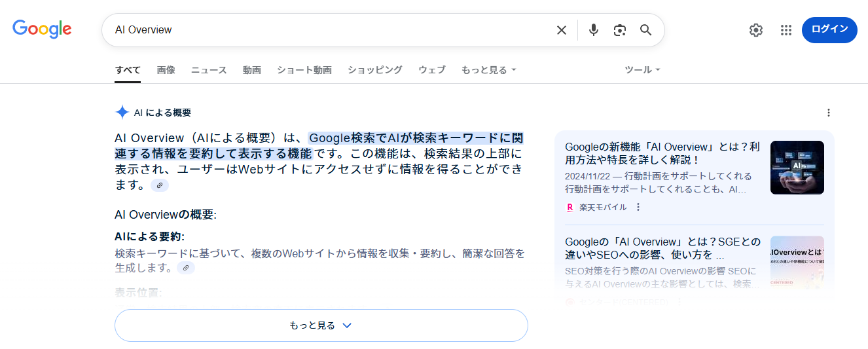Click the ログイン button

point(829,29)
